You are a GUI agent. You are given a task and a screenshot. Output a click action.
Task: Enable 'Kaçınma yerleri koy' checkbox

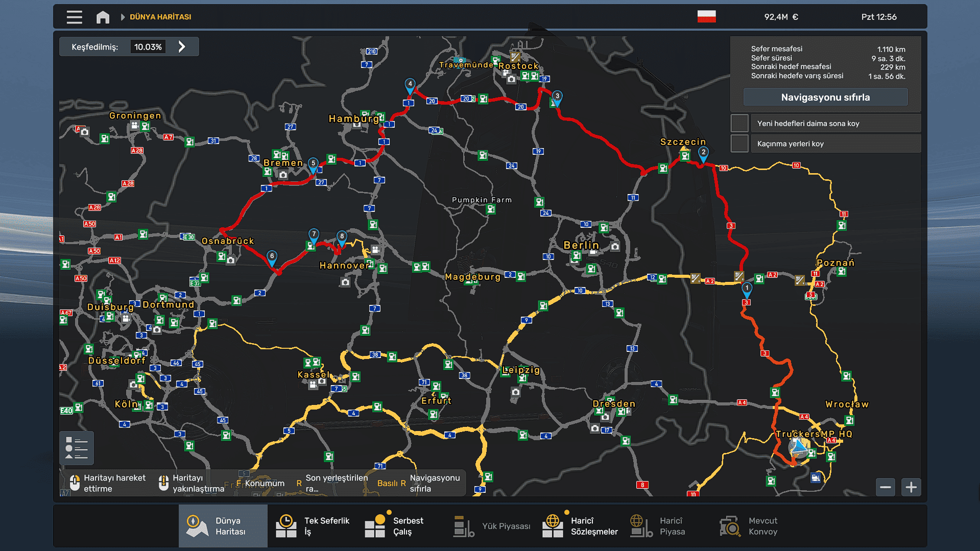pos(739,144)
